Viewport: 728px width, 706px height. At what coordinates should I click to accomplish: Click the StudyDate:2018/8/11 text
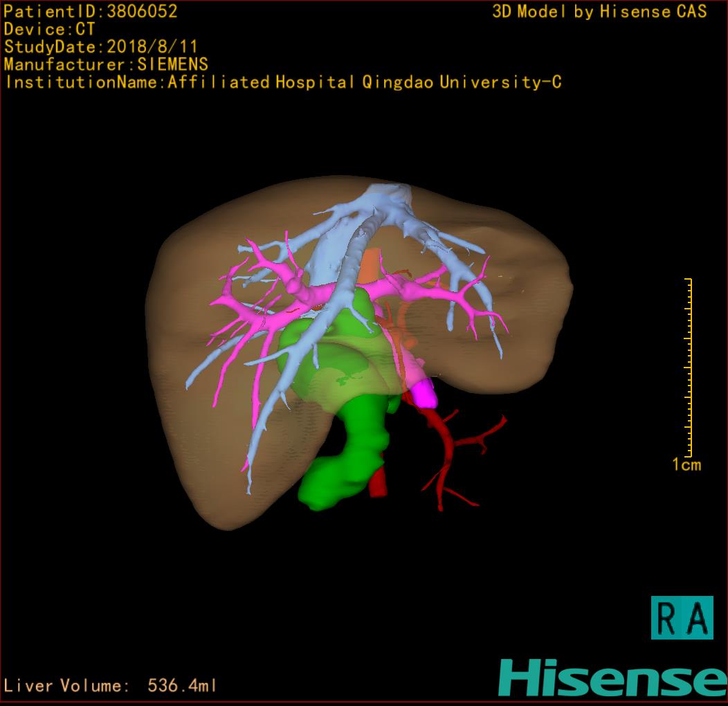[x=101, y=47]
